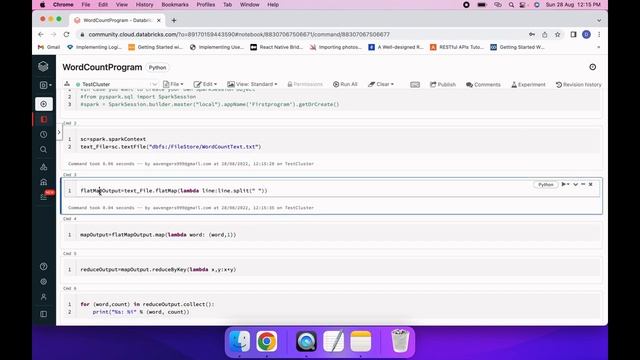Open the Experiment panel

[528, 84]
